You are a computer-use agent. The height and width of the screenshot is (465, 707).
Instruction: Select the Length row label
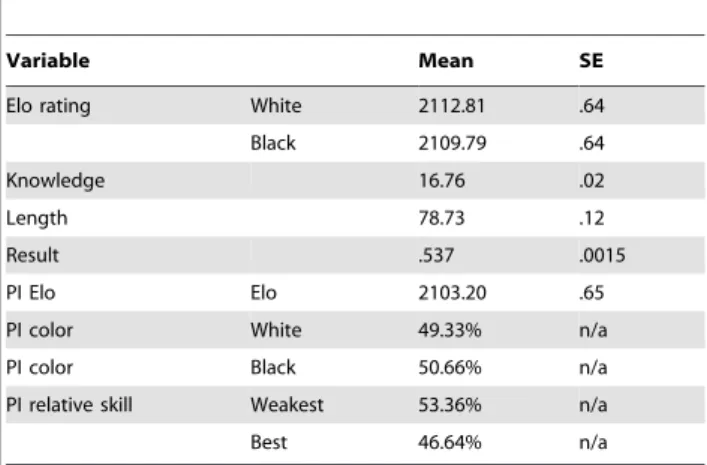(37, 218)
